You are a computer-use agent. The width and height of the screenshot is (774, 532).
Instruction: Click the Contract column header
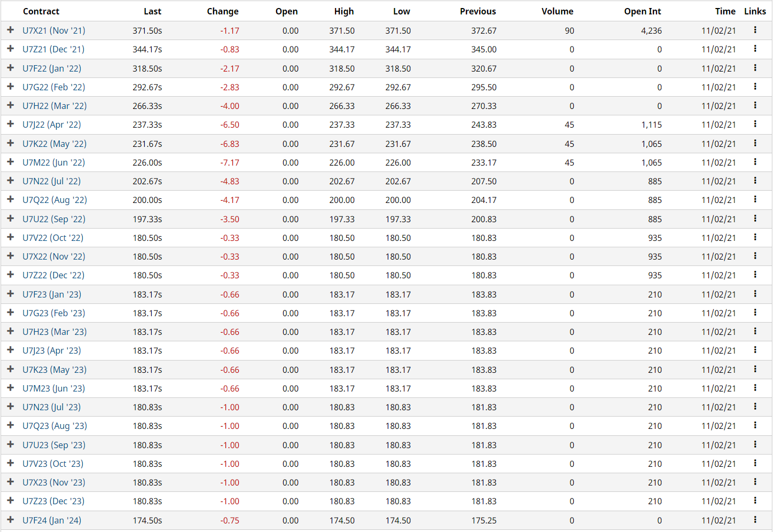click(x=41, y=11)
